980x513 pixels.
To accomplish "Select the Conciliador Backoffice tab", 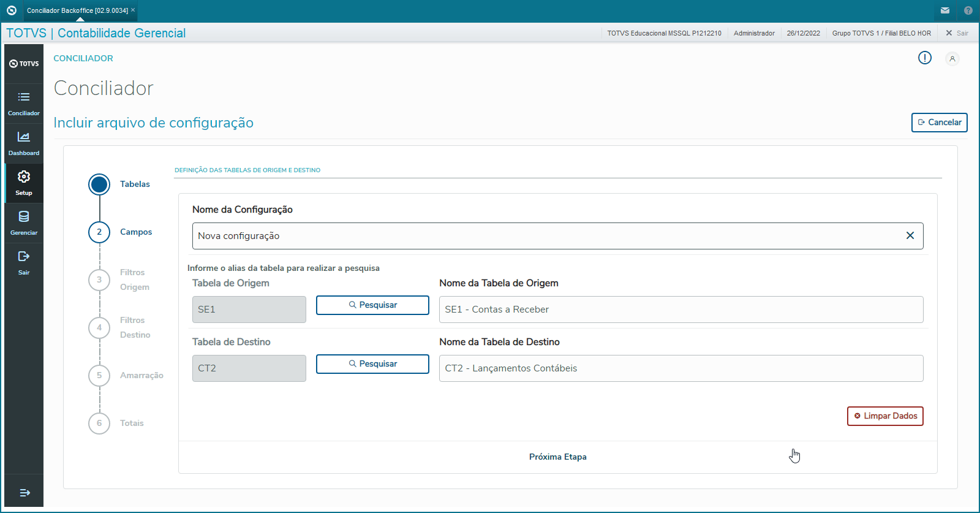I will 77,10.
